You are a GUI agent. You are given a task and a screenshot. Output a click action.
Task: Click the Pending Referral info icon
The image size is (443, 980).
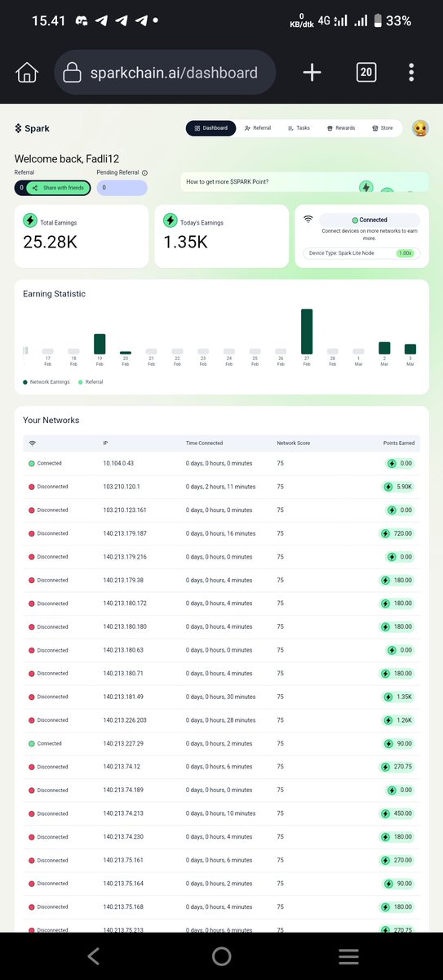pyautogui.click(x=144, y=173)
